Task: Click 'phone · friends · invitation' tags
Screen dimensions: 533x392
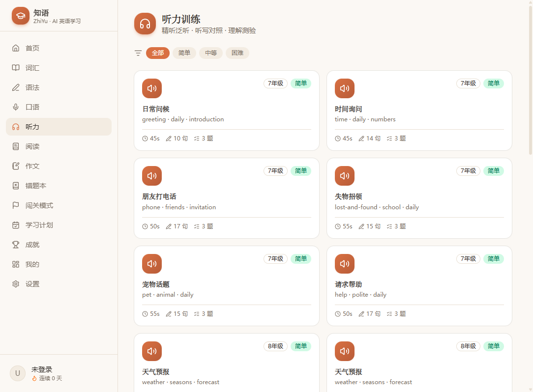Action: click(179, 207)
